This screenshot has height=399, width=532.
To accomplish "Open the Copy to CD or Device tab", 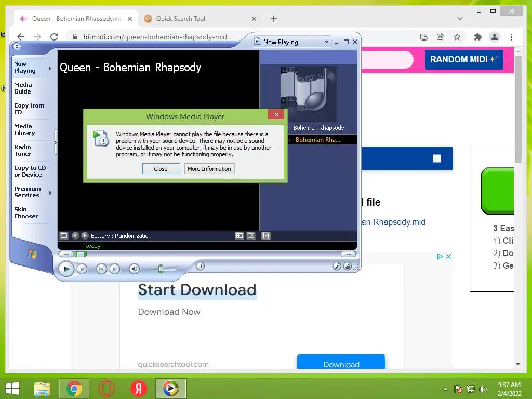I will pos(30,171).
